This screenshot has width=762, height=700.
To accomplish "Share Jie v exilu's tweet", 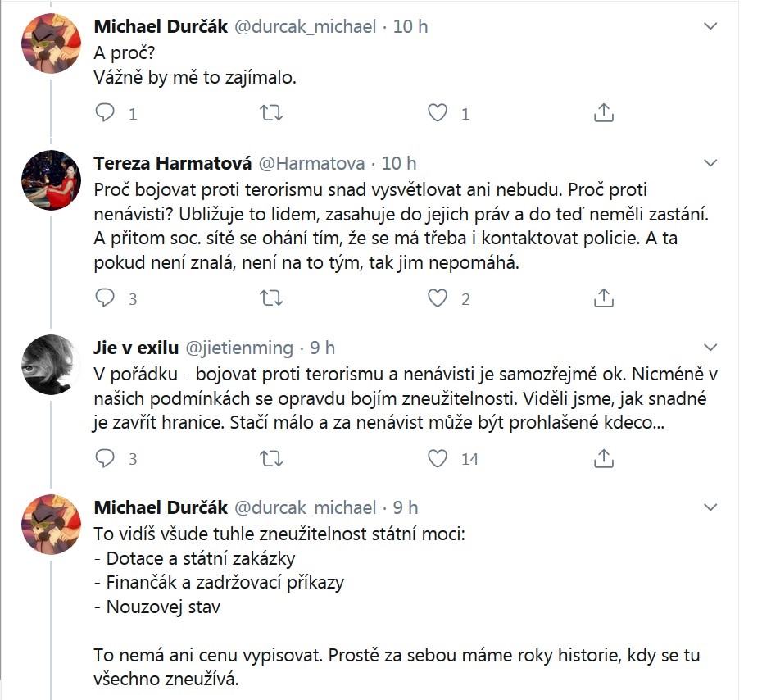I will (x=604, y=457).
